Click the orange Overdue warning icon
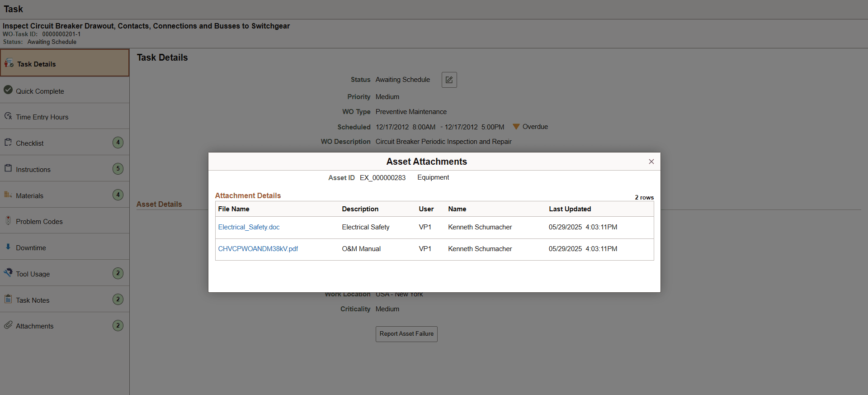The height and width of the screenshot is (395, 868). click(x=516, y=127)
